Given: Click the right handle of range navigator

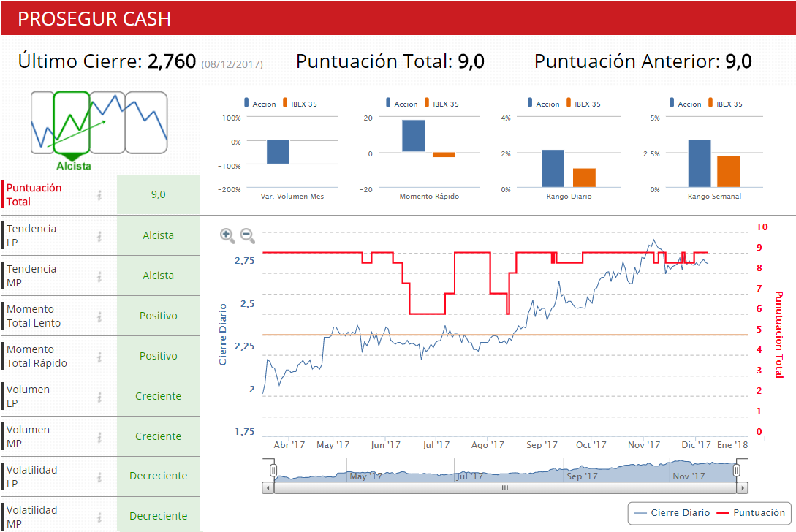Looking at the screenshot, I should [x=737, y=471].
